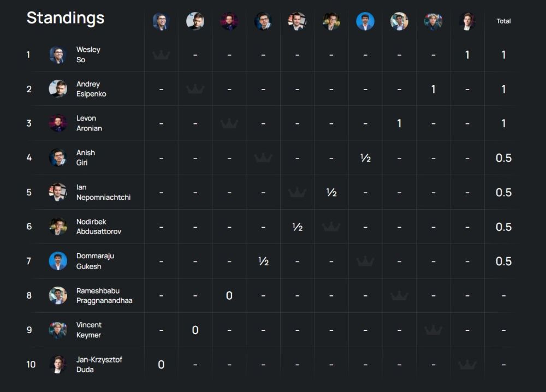
Task: Click the crown icon in Dommaraju Gukesh's row
Action: click(x=365, y=261)
